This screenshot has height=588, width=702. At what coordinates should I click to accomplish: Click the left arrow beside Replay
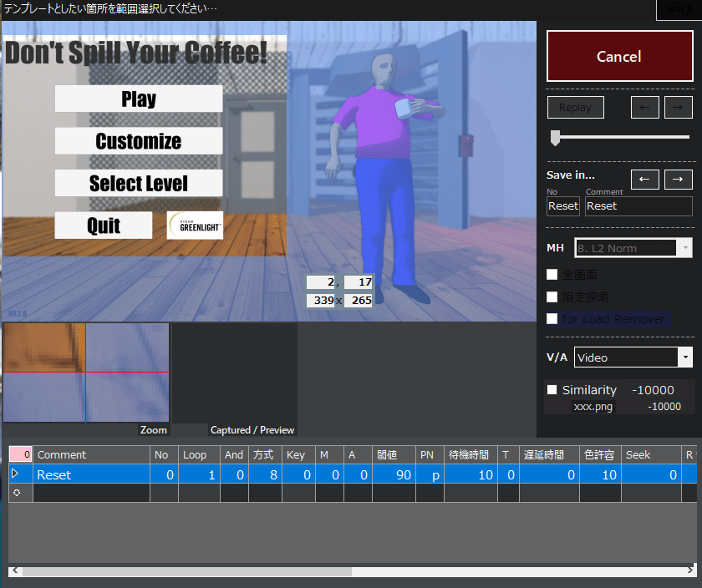pos(644,108)
